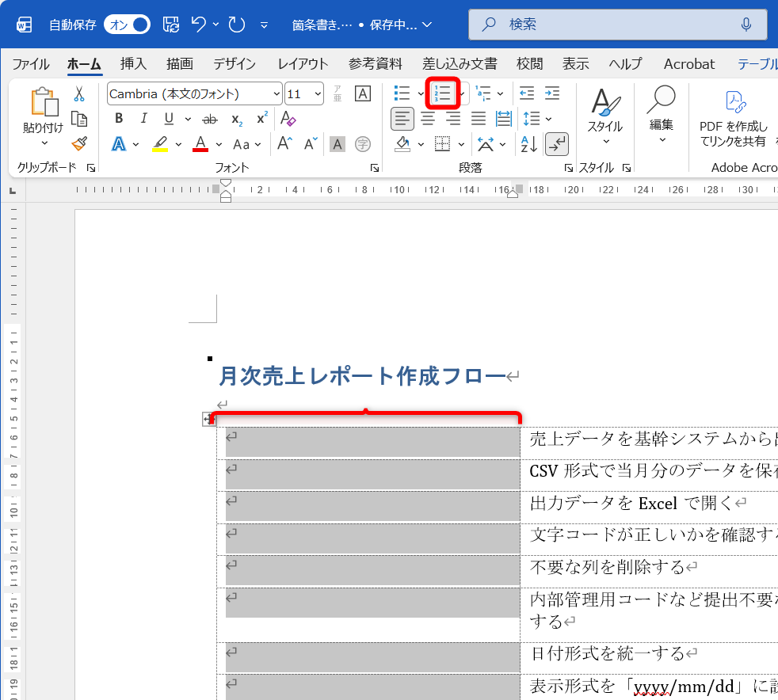
Task: Click inside the 検索 search box
Action: click(618, 25)
